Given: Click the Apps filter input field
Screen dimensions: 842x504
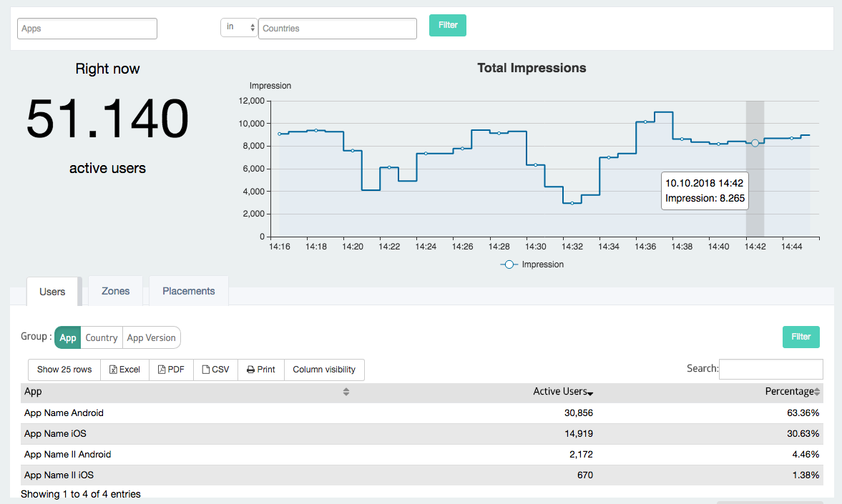Looking at the screenshot, I should coord(87,29).
